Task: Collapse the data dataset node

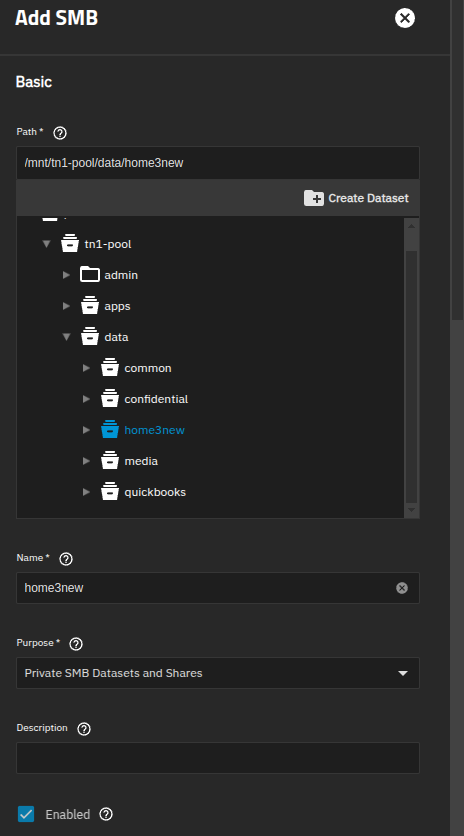Action: [67, 337]
